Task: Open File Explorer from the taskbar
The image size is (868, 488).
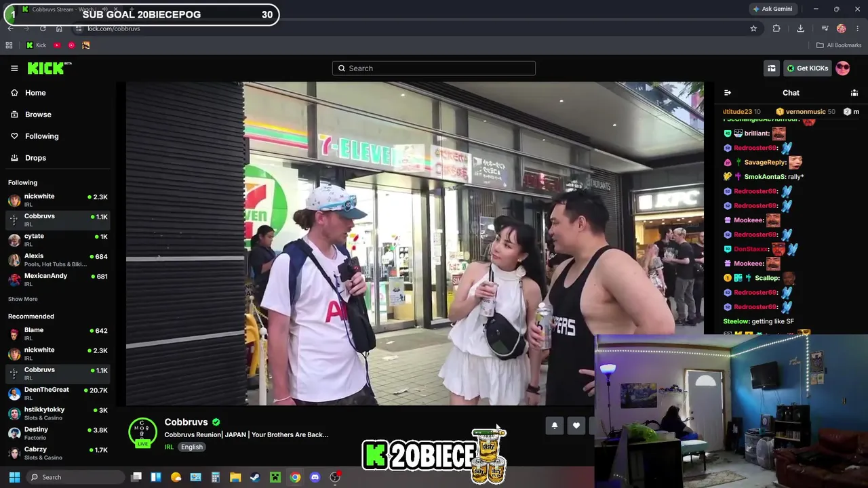Action: 235,477
